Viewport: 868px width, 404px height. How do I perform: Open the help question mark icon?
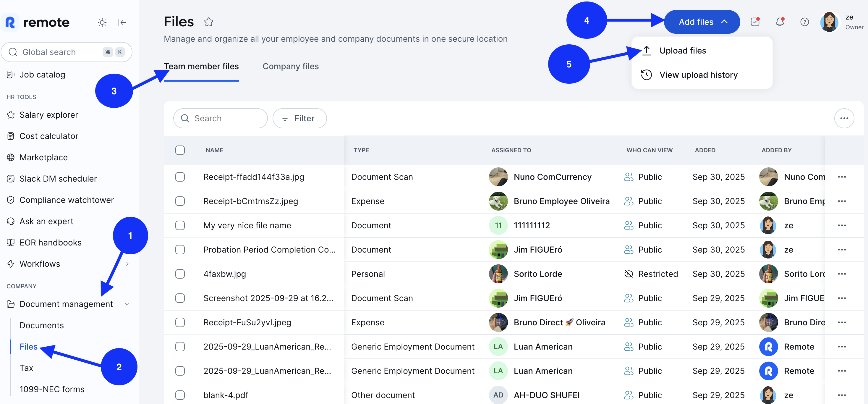[x=804, y=22]
